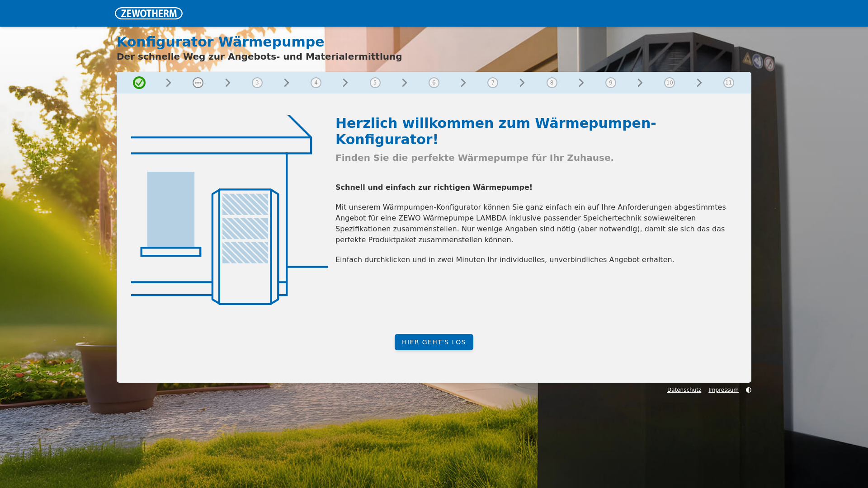868x488 pixels.
Task: Select the final step 11 circle
Action: (729, 83)
